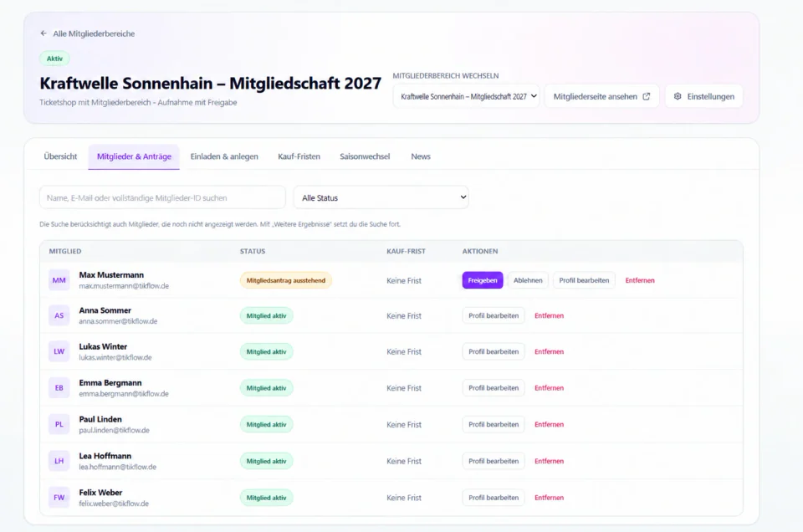803x532 pixels.
Task: Click the email anna.sommer@tikflow.de
Action: (118, 321)
